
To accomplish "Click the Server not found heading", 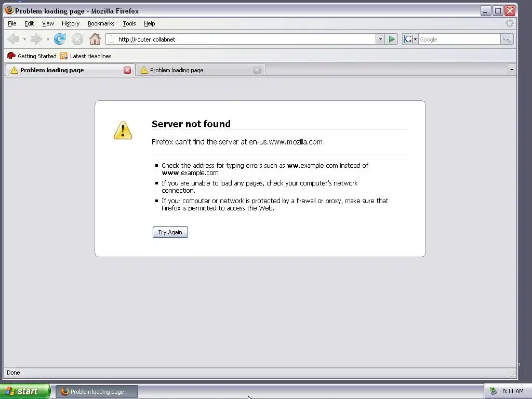I will (191, 124).
